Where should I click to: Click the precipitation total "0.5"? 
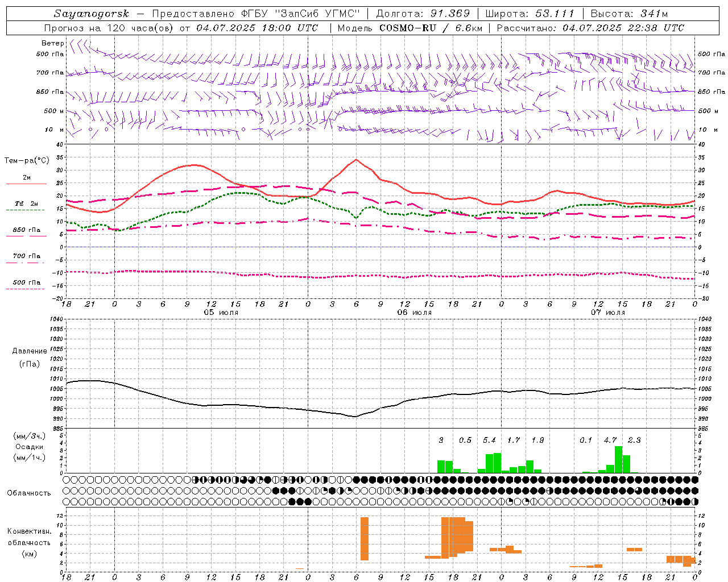[465, 440]
